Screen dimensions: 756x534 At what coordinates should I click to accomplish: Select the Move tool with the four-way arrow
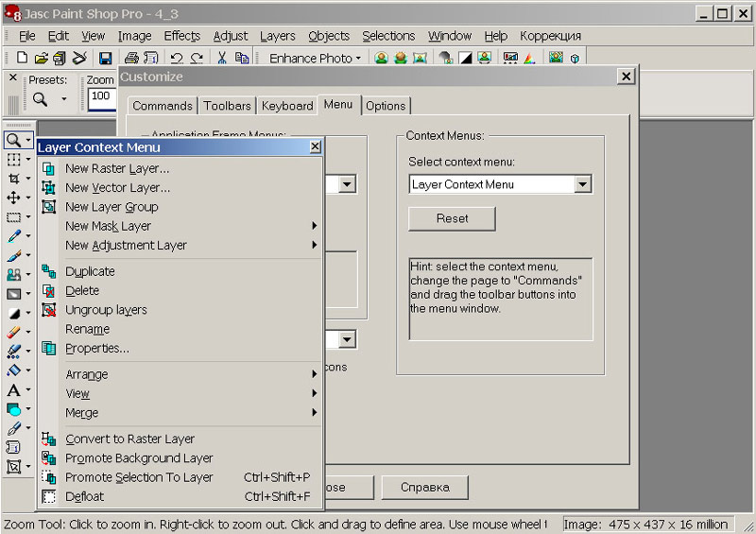point(13,198)
